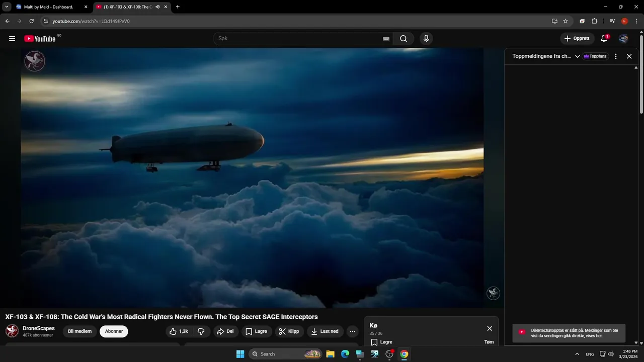Close the Kø queue panel
644x362 pixels.
490,328
